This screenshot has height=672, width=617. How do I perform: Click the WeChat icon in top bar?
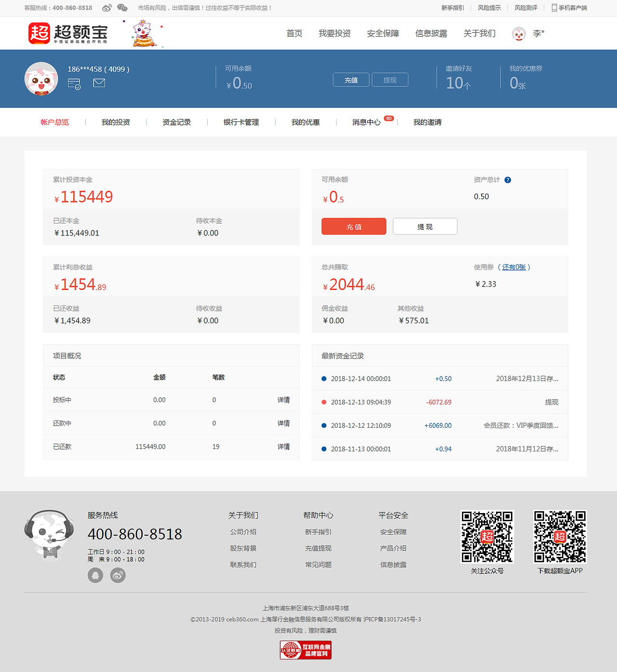122,8
